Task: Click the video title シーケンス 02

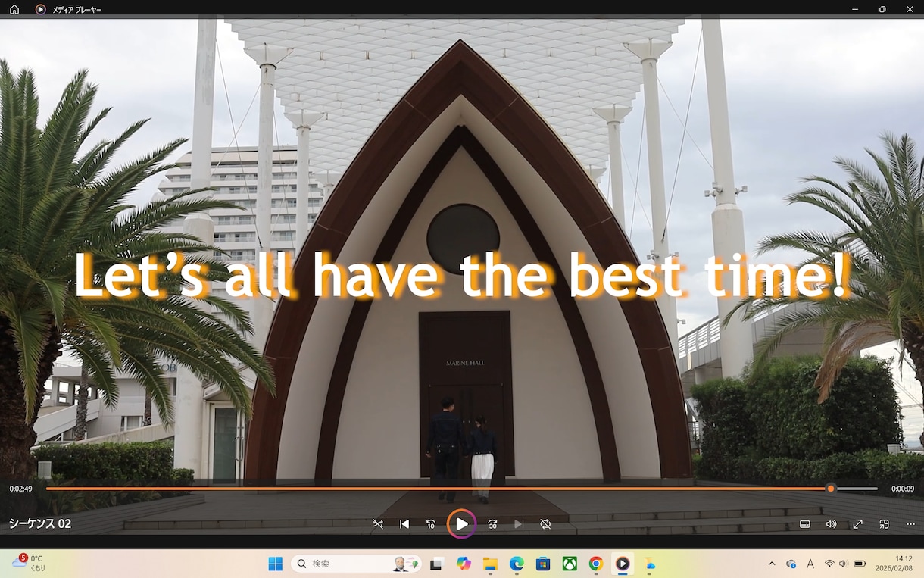Action: coord(40,523)
